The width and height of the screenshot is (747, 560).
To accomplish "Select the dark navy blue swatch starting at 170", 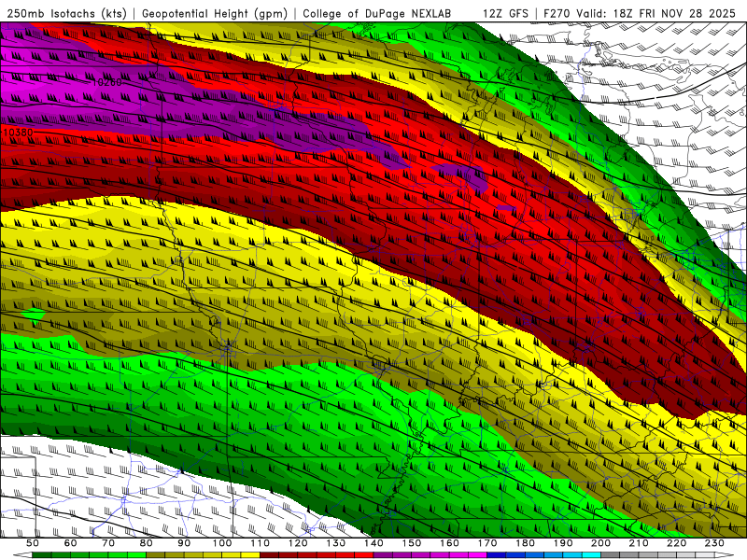I will (497, 554).
